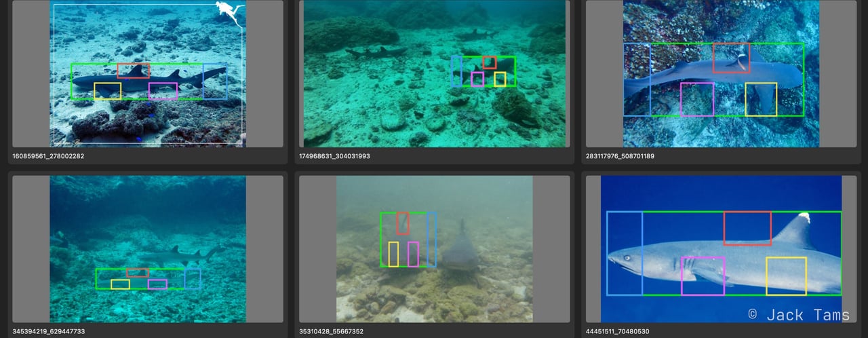Screen dimensions: 868x338
Task: Select the filename text 44451511_70480530
Action: coord(618,332)
